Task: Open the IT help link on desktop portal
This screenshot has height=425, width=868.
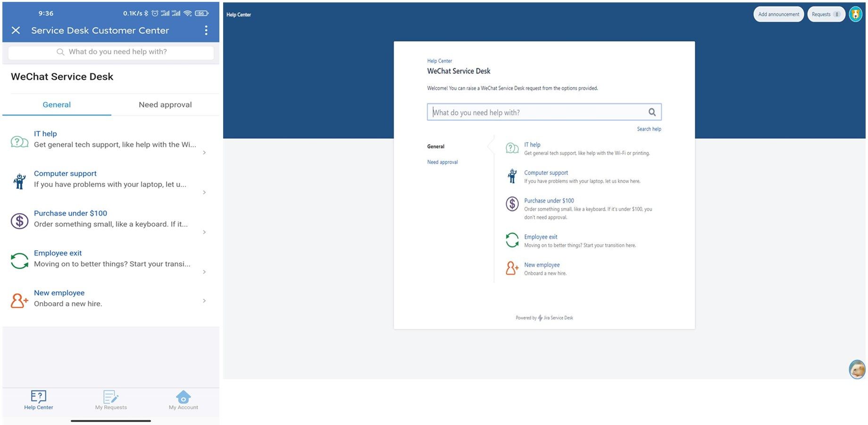Action: pos(532,144)
